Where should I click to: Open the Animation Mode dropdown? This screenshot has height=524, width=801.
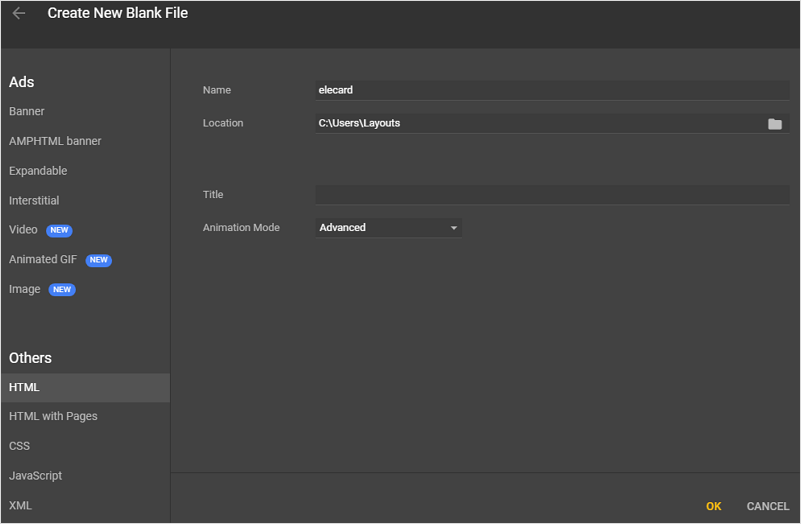tap(388, 228)
